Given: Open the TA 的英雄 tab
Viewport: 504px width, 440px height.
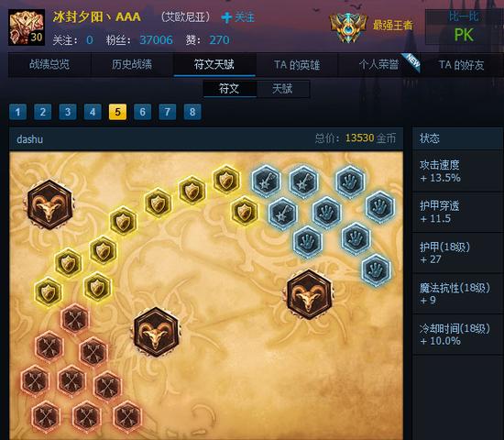Looking at the screenshot, I should [297, 65].
